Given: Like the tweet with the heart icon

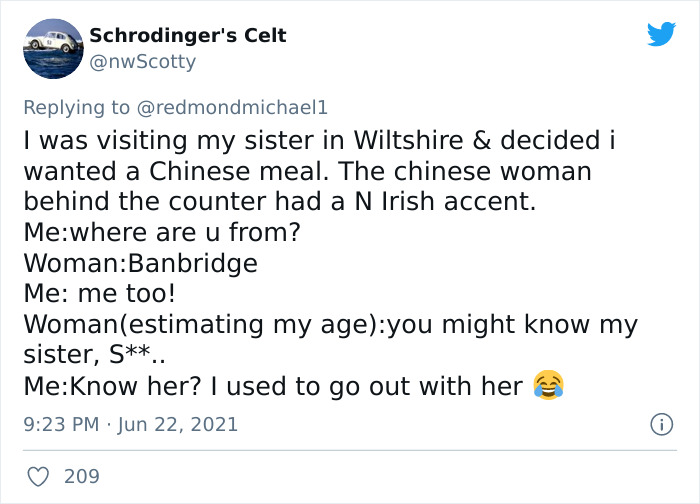Looking at the screenshot, I should pyautogui.click(x=37, y=476).
